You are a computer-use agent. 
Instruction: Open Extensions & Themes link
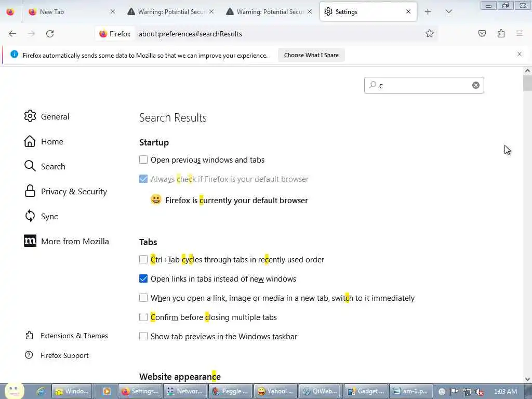click(66, 336)
